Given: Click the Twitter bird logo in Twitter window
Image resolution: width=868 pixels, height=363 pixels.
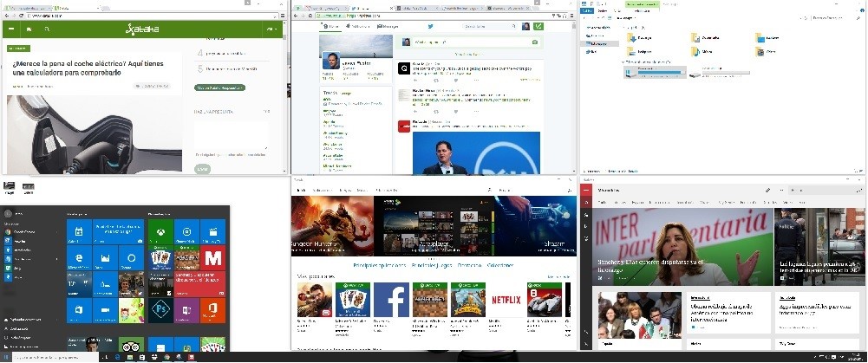Looking at the screenshot, I should click(x=430, y=26).
